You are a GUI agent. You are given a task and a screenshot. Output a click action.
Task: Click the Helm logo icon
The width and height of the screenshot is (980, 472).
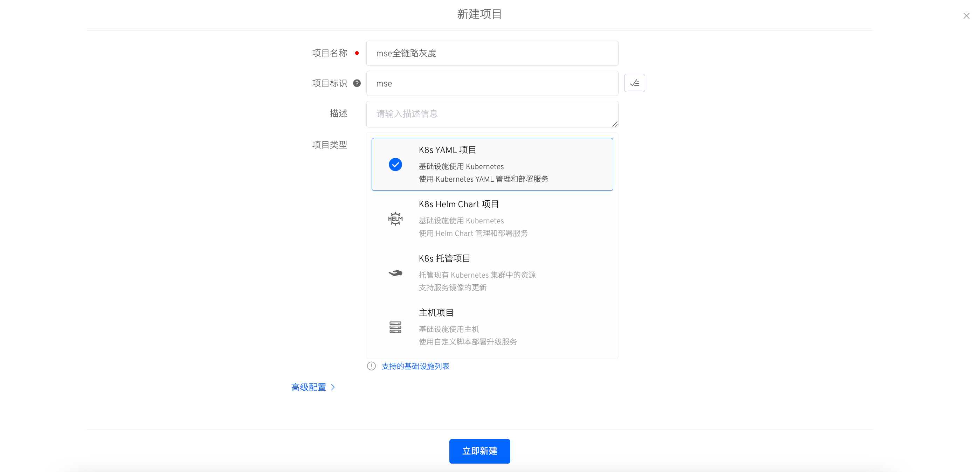pyautogui.click(x=395, y=219)
